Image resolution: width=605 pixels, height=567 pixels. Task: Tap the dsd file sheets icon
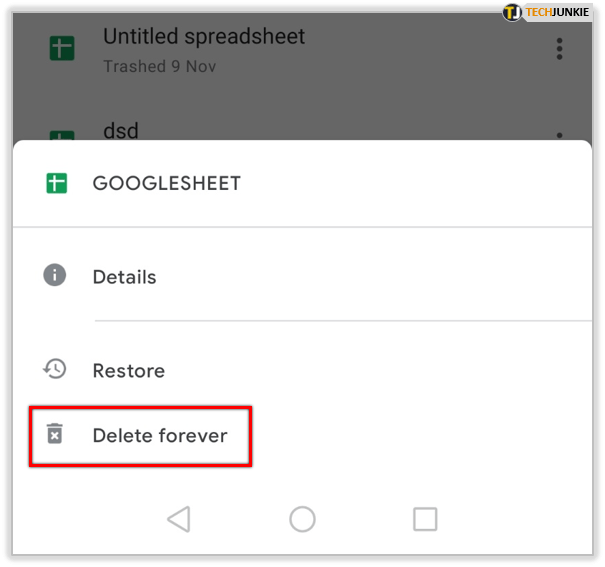tap(61, 136)
